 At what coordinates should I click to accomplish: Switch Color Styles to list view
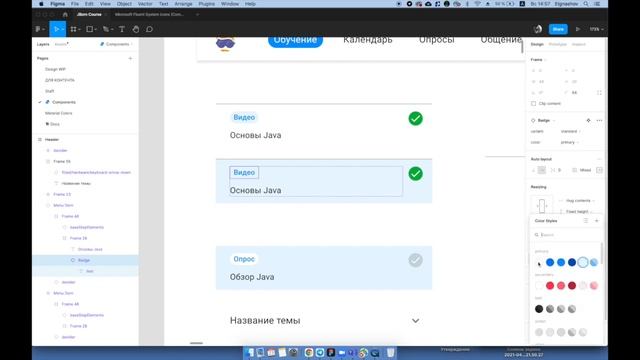[x=586, y=221]
